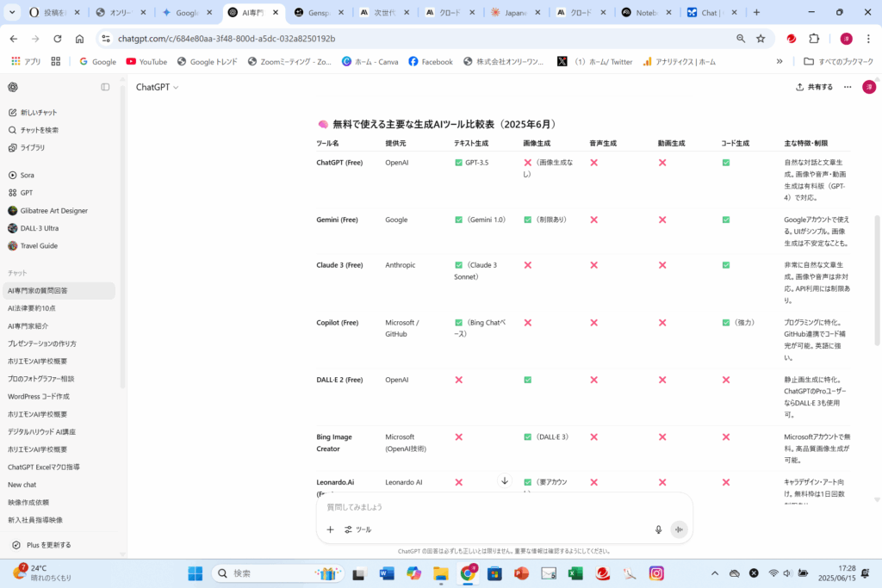Open the all bookmarks folder (すべてのブックマーク)

coord(838,62)
